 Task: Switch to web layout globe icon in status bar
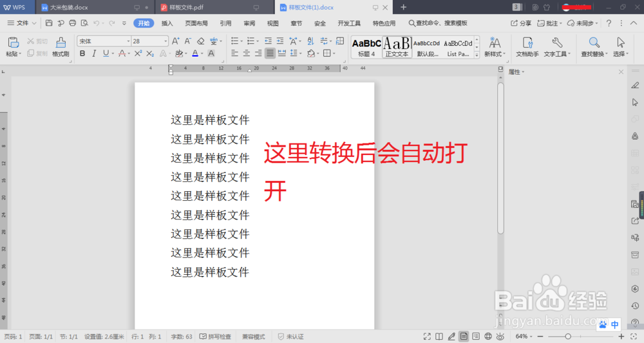click(488, 337)
